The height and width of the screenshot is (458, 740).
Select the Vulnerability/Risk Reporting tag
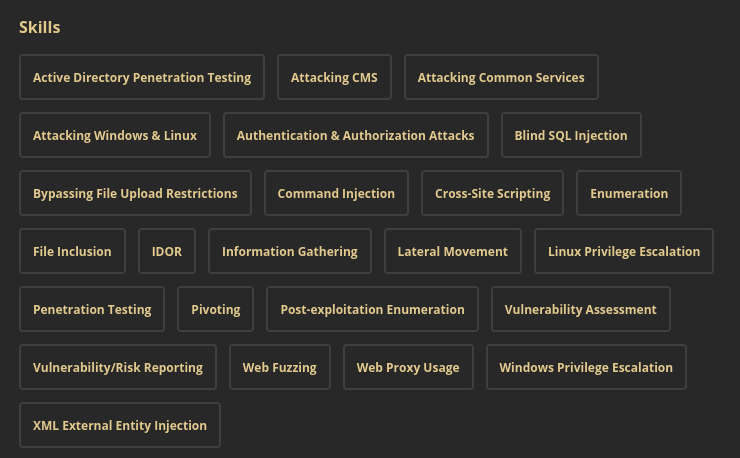[x=118, y=367]
